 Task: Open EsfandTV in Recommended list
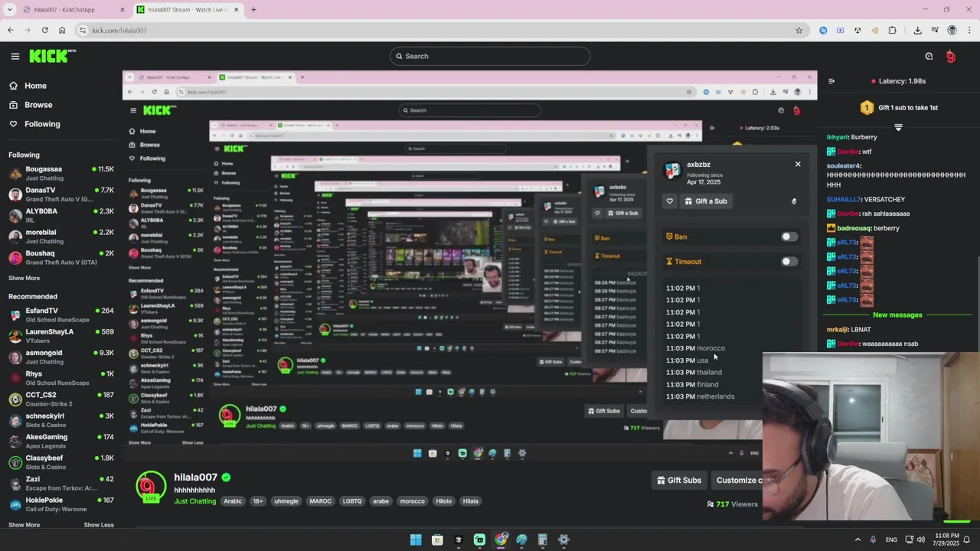click(x=61, y=315)
